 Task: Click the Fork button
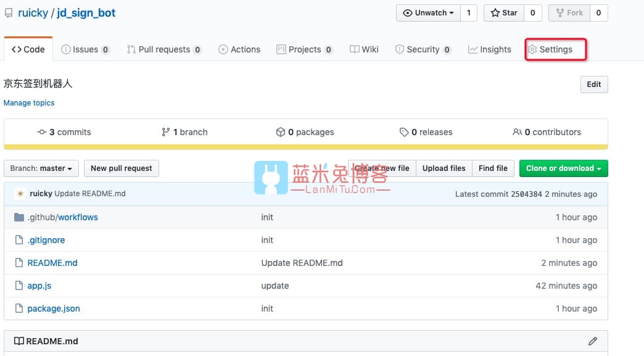coord(569,13)
